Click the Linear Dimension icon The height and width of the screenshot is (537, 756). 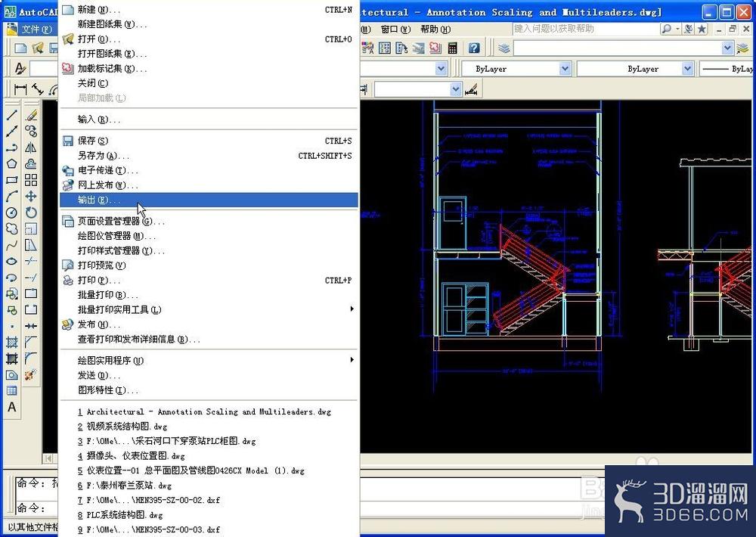pyautogui.click(x=20, y=88)
